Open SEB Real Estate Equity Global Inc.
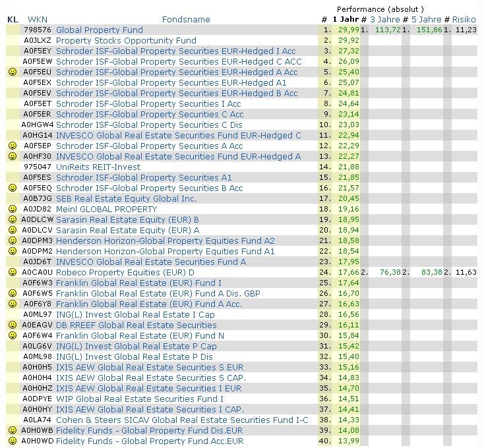 click(126, 198)
